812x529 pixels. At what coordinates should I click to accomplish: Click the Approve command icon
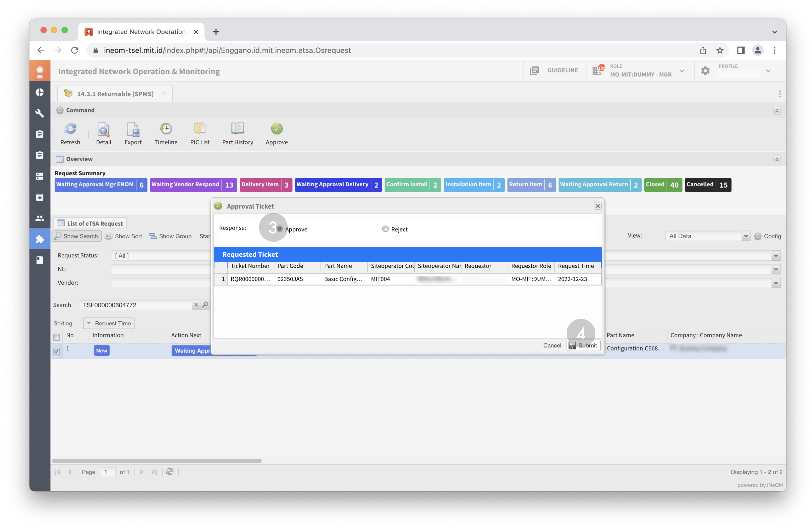pyautogui.click(x=277, y=129)
